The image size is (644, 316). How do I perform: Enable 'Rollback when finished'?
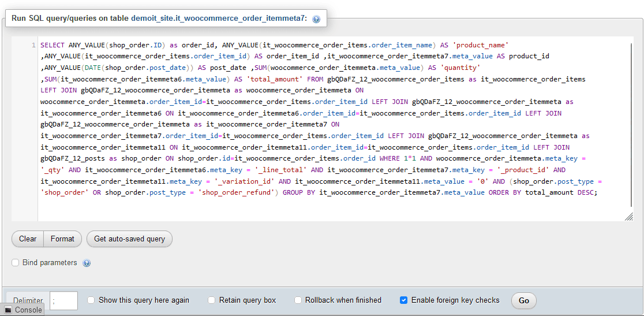pos(298,300)
